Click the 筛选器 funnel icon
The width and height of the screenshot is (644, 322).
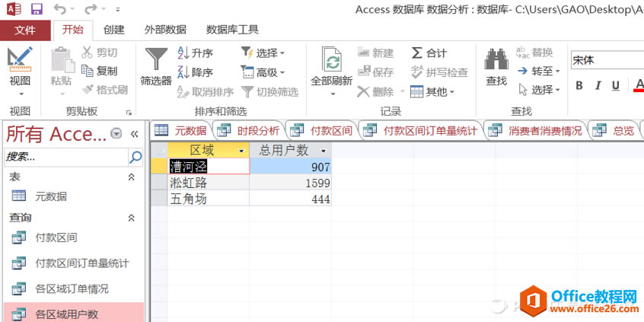(155, 59)
